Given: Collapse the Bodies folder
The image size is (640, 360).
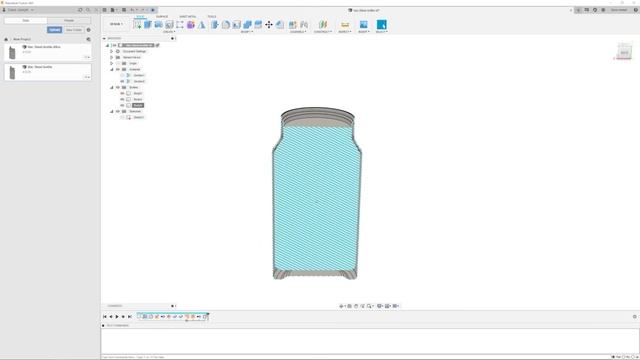Looking at the screenshot, I should [111, 87].
